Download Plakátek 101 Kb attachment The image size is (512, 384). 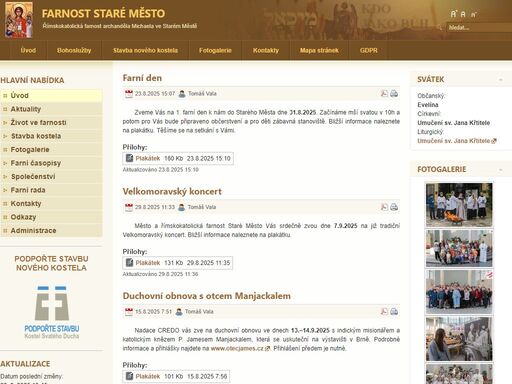point(148,376)
